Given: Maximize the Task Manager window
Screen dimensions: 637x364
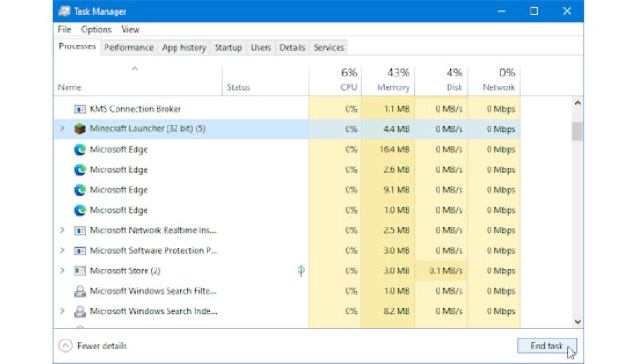Looking at the screenshot, I should click(x=534, y=11).
